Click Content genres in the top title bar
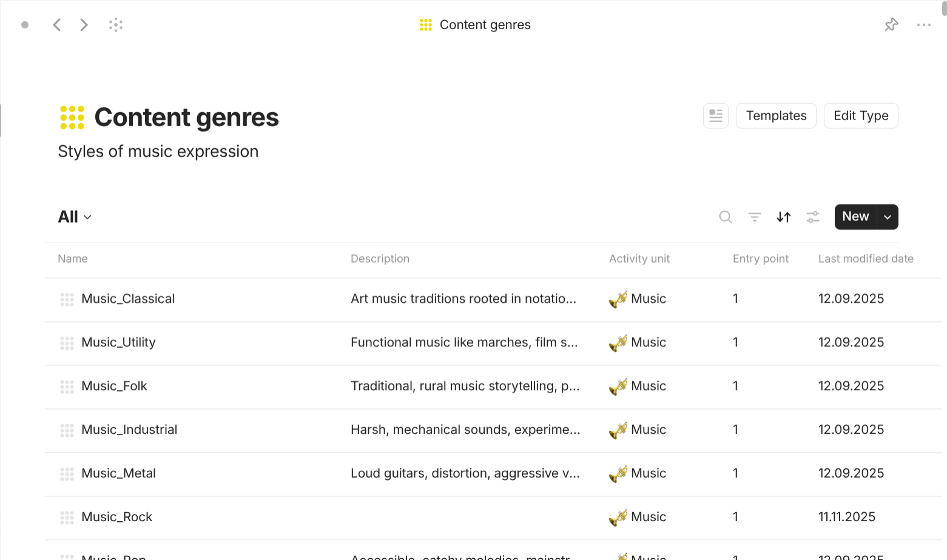947x560 pixels. pyautogui.click(x=485, y=24)
